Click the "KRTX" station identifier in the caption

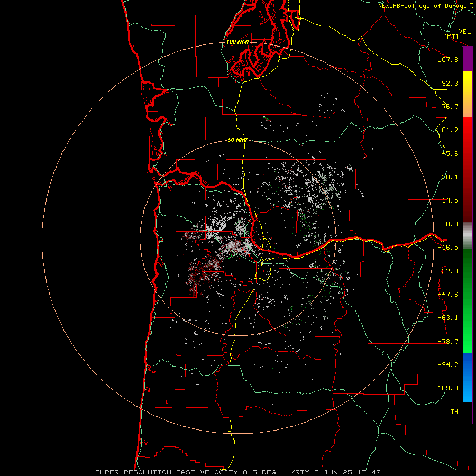tap(300, 472)
